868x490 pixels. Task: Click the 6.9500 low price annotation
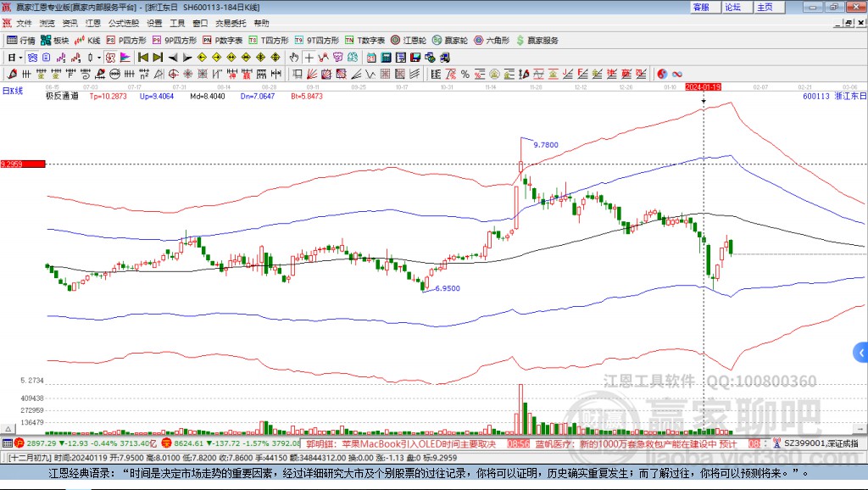coord(448,288)
